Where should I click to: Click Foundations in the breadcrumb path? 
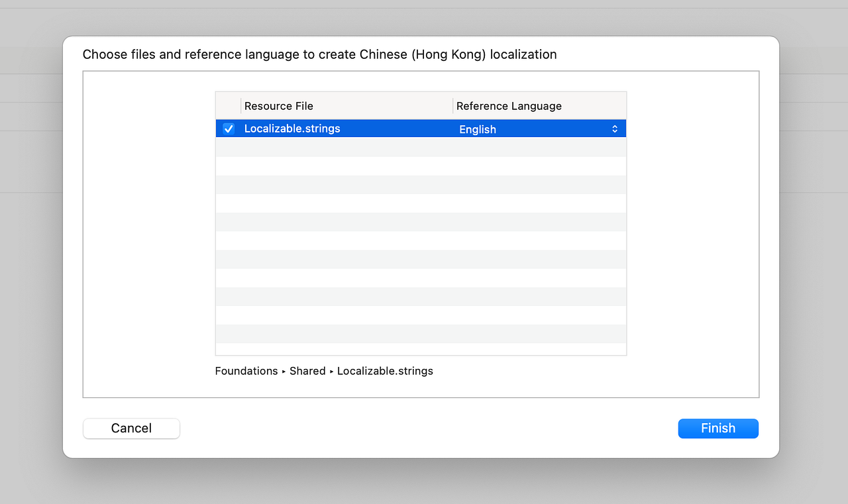point(246,371)
